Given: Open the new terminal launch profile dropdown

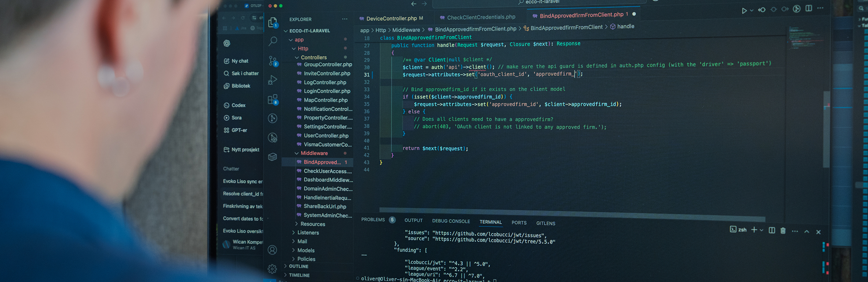Looking at the screenshot, I should [x=761, y=230].
